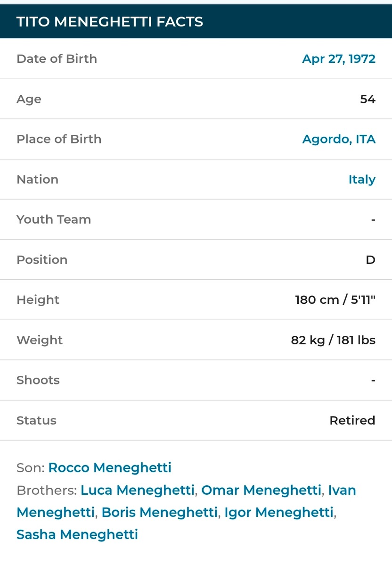Screen dimensions: 392x566
Task: Open Igor Meneghetti's player page
Action: click(x=279, y=512)
